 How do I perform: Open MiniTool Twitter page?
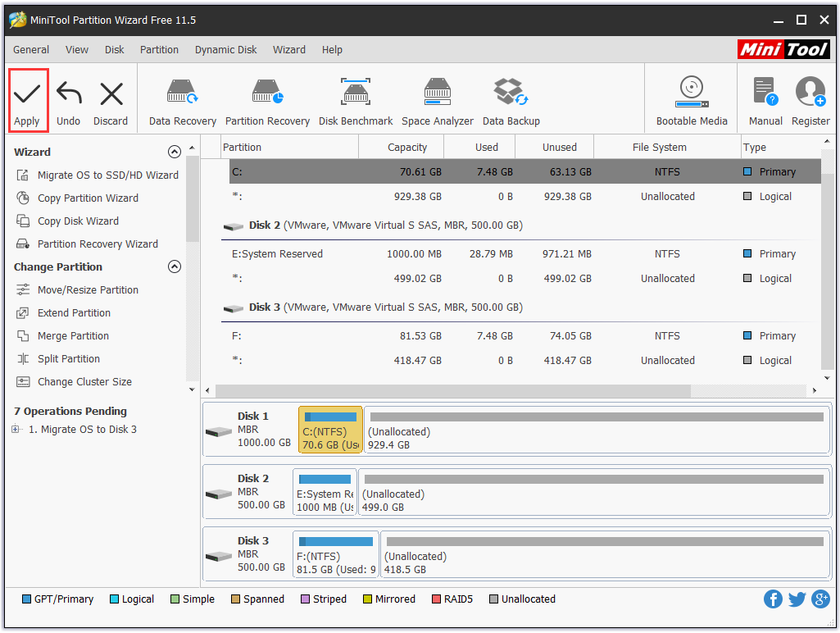797,599
